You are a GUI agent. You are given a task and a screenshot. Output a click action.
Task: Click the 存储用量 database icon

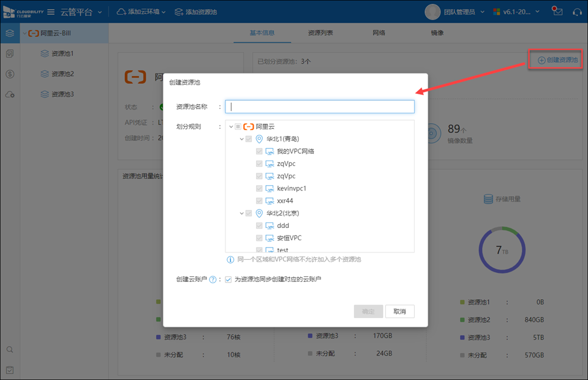[488, 199]
